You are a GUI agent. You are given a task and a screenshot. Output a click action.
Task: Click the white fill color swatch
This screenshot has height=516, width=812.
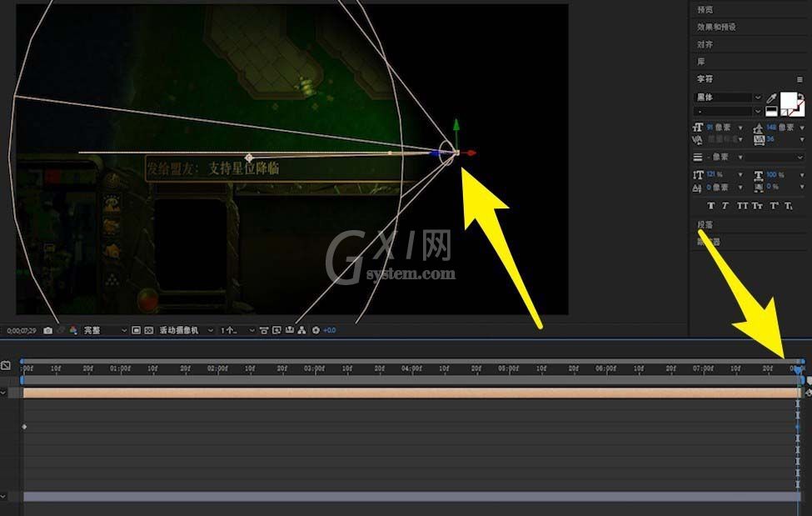(788, 99)
